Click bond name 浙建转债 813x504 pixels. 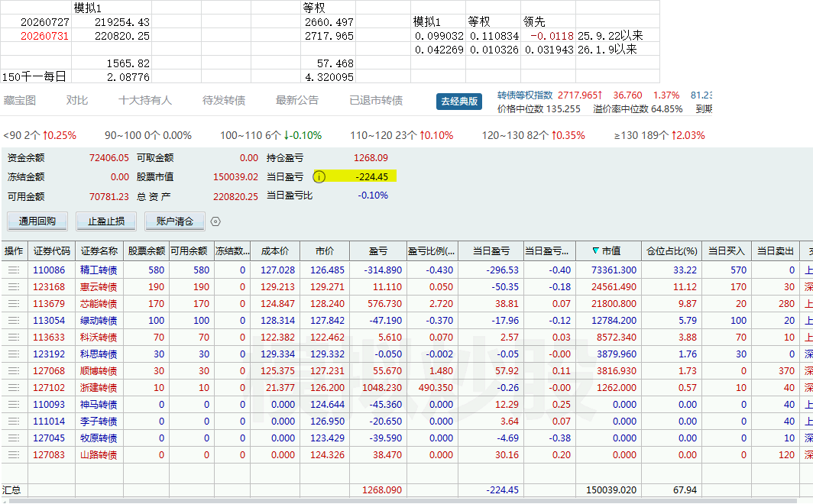click(99, 387)
